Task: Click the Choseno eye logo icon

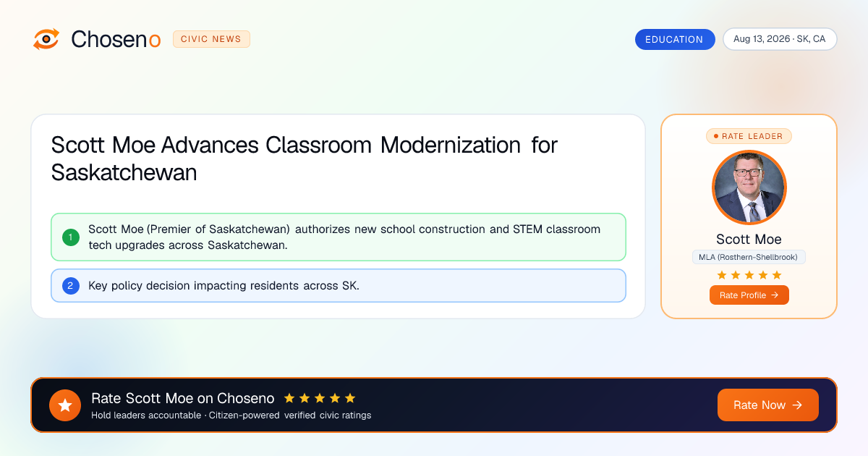Action: [x=46, y=39]
